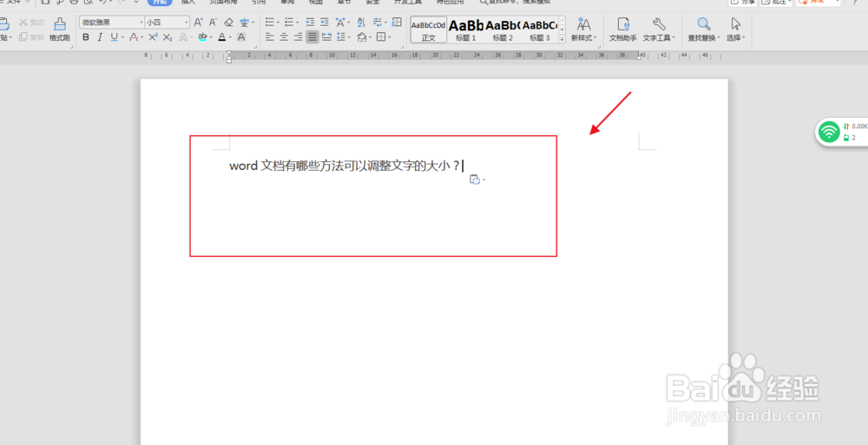
Task: Select the Format Painter (格式刷) tool
Action: pyautogui.click(x=59, y=29)
